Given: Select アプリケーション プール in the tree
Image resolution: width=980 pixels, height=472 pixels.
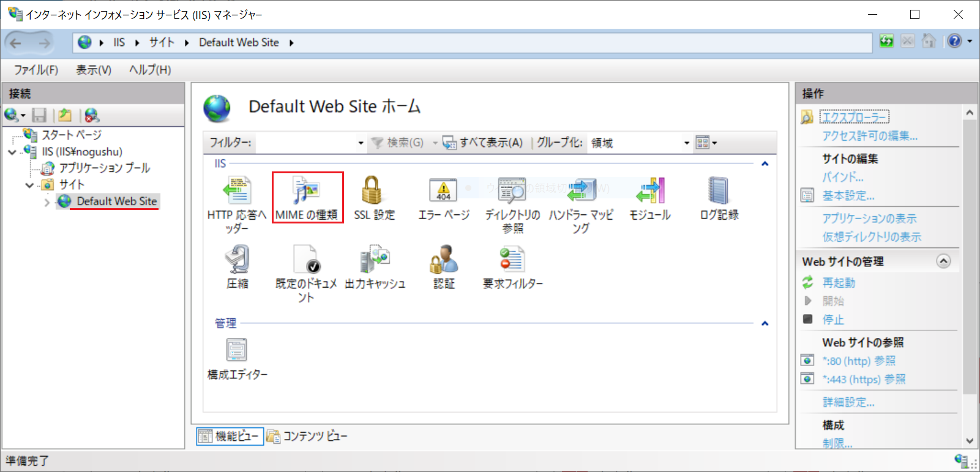Looking at the screenshot, I should click(104, 168).
